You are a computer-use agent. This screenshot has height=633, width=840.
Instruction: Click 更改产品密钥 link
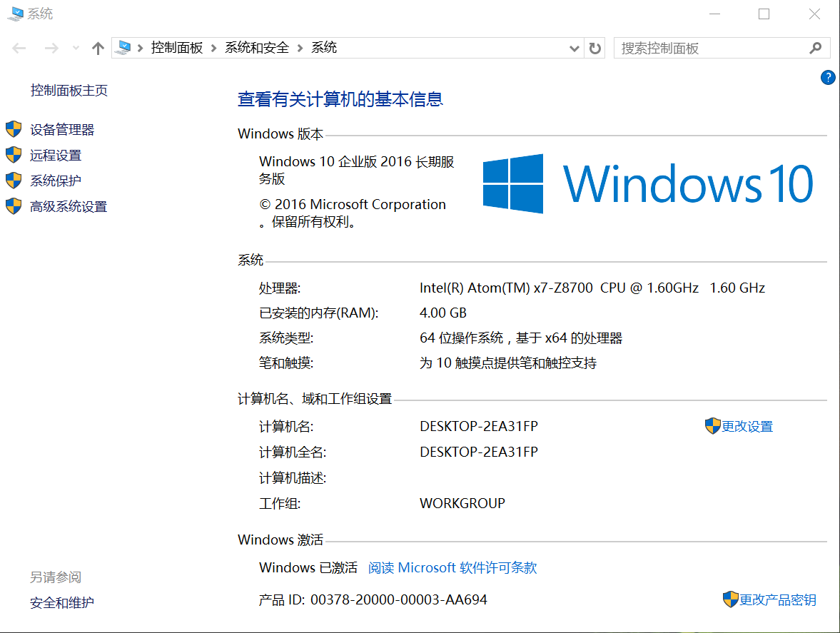pos(778,599)
